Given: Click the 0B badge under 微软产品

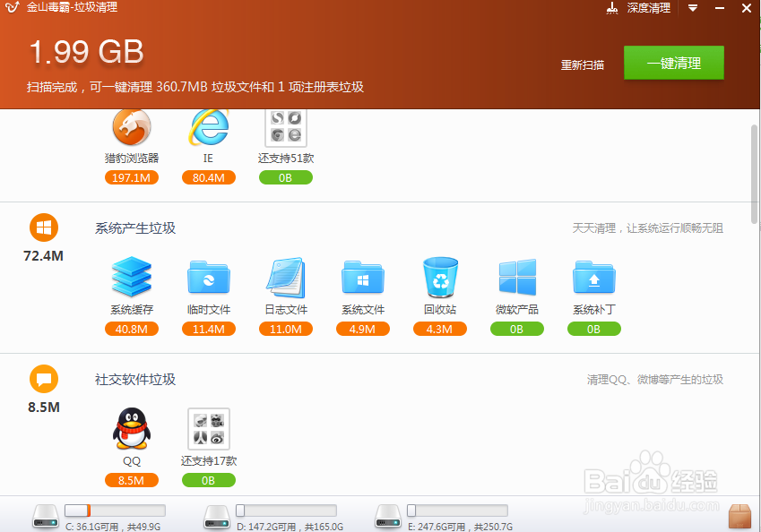Looking at the screenshot, I should click(x=517, y=329).
